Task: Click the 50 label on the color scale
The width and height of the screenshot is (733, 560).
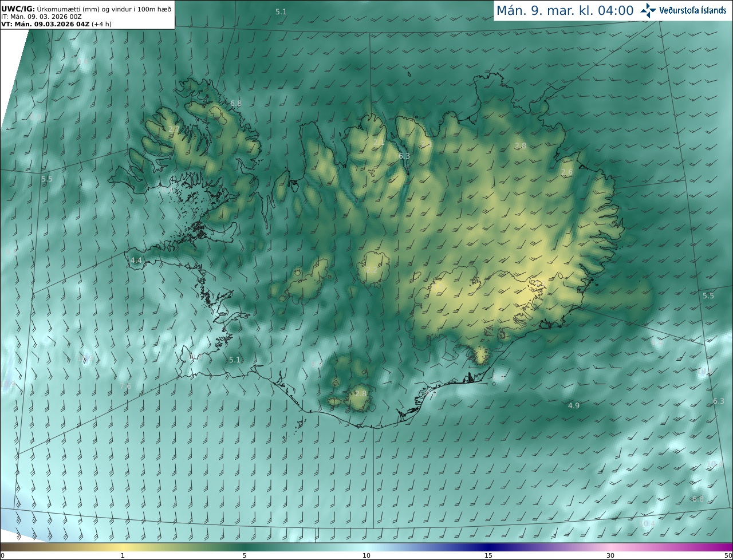Action: click(728, 555)
